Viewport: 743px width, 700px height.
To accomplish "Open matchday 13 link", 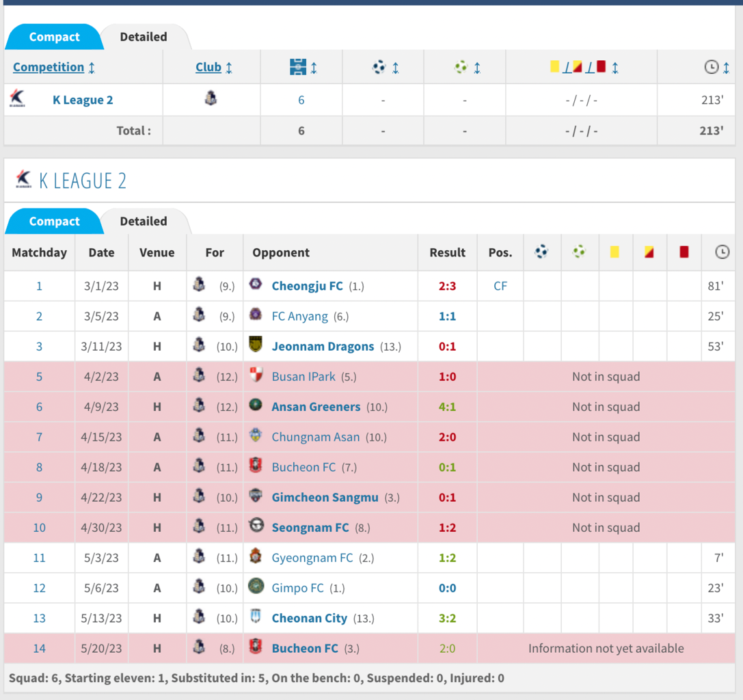I will (x=39, y=618).
